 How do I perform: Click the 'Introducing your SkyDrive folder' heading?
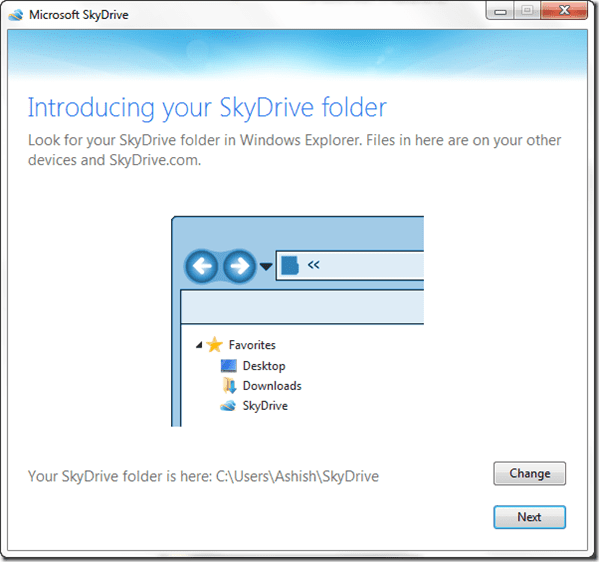coord(207,109)
